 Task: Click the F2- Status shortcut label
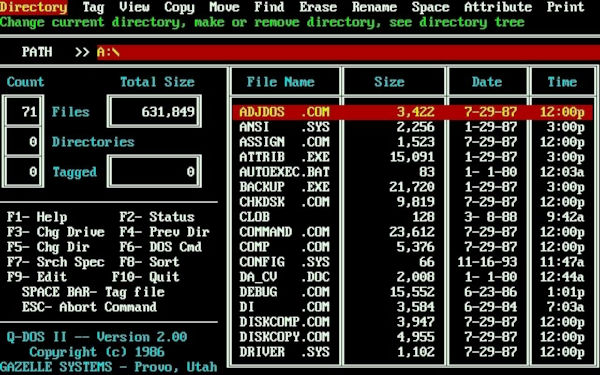pos(157,217)
